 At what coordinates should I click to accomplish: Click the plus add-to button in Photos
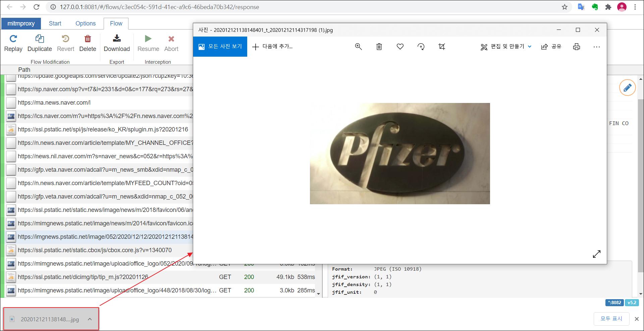coord(272,47)
